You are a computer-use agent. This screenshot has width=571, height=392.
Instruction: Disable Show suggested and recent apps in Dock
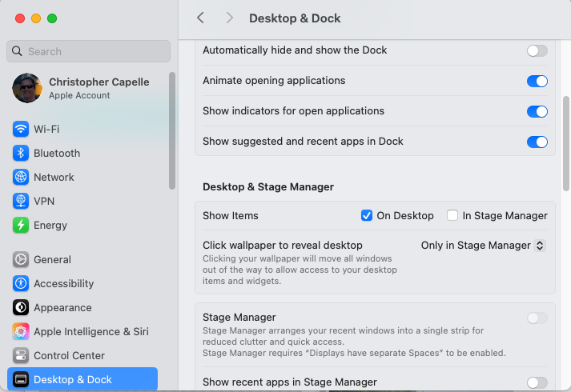click(537, 142)
